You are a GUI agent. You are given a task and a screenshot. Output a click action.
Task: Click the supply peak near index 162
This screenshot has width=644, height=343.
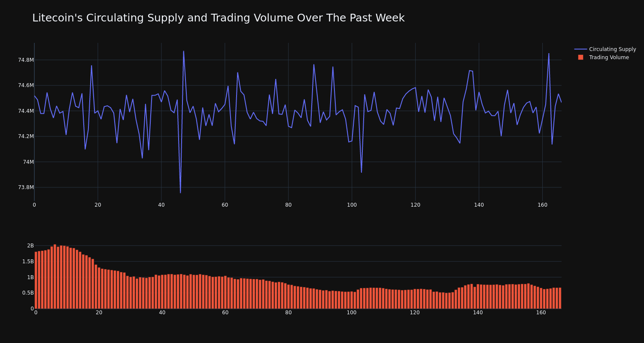[549, 54]
